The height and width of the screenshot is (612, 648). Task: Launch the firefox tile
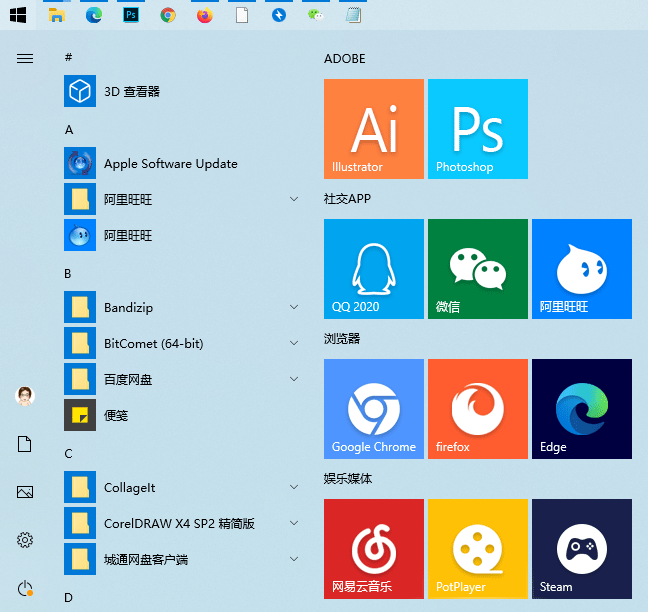(x=477, y=409)
